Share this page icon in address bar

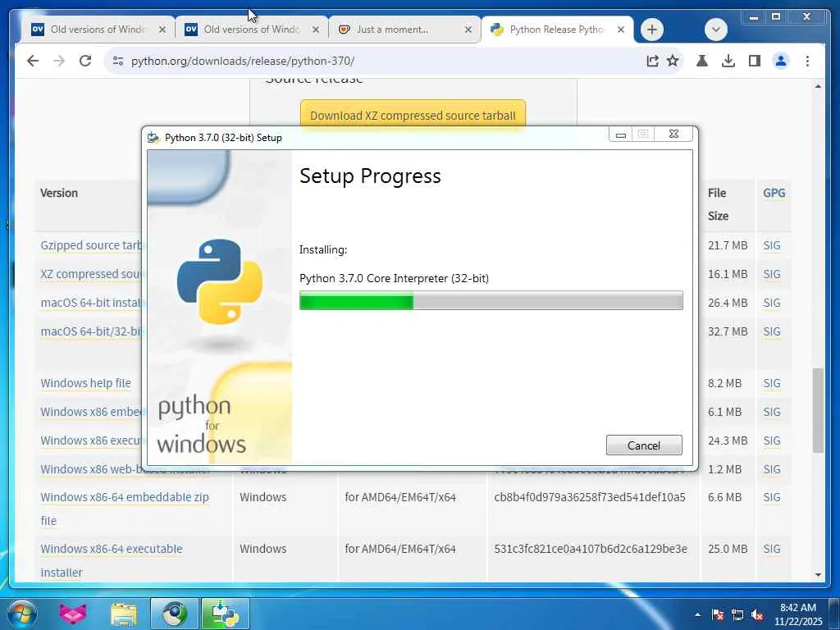652,61
